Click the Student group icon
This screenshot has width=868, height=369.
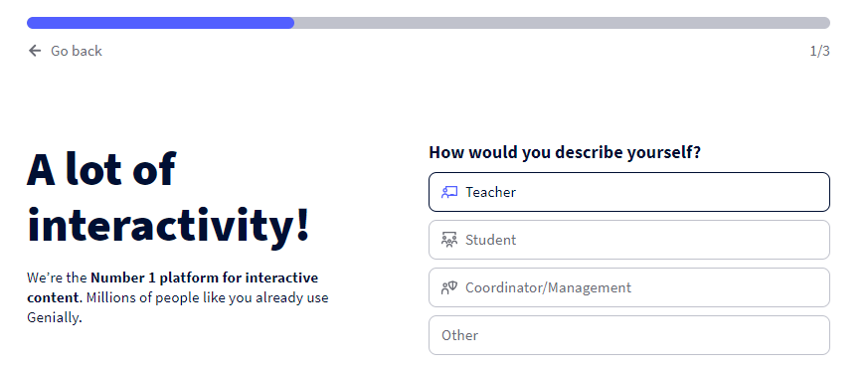[x=449, y=240]
